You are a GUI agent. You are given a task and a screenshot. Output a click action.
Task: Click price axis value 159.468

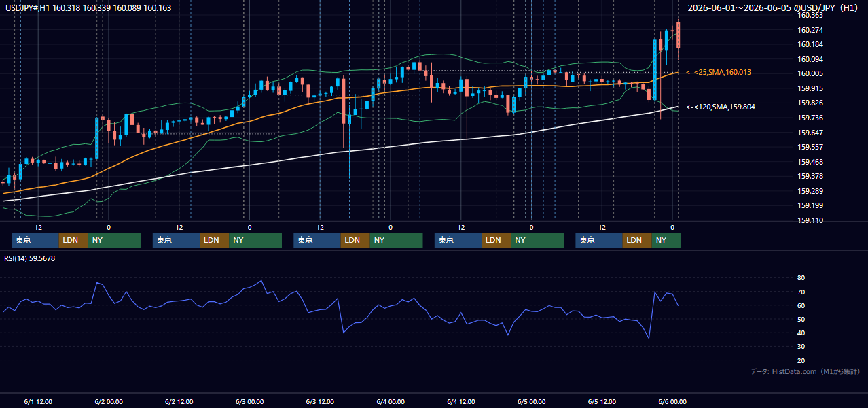coord(810,162)
